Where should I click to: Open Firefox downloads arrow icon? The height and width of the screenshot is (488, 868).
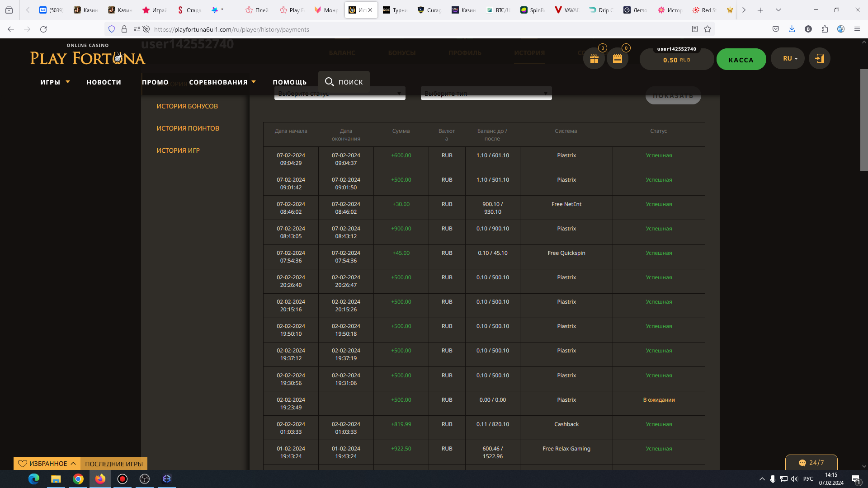click(792, 29)
